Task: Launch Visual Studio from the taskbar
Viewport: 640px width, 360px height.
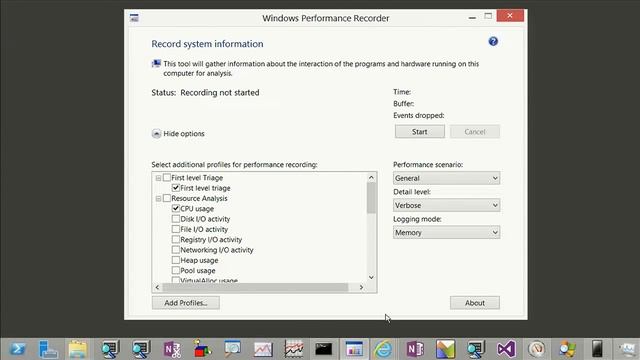Action: [x=506, y=349]
